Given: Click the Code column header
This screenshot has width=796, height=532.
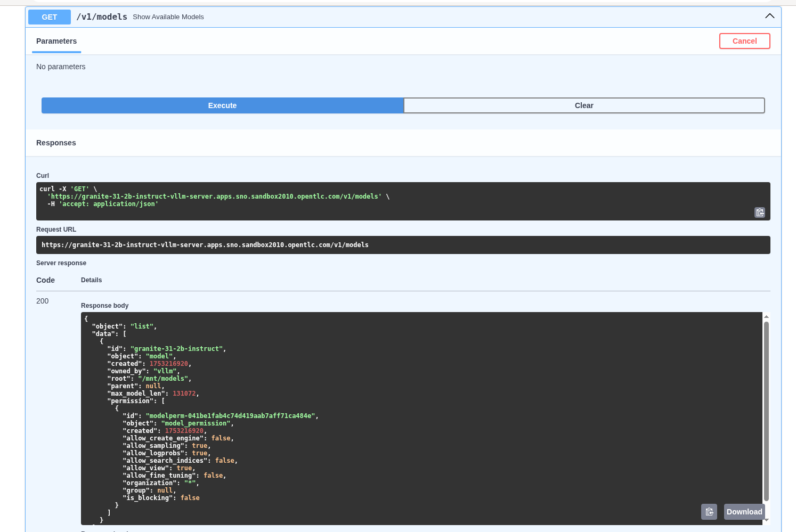Looking at the screenshot, I should pyautogui.click(x=45, y=280).
